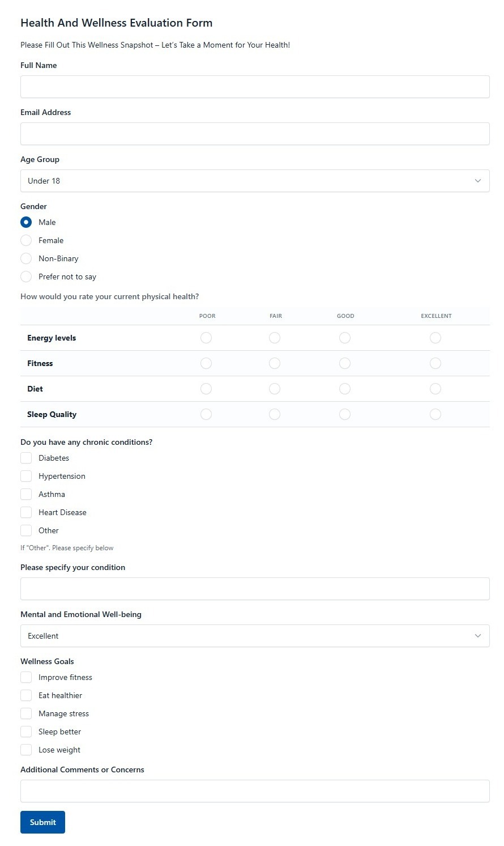
Task: Choose Non-Binary radio button
Action: (26, 258)
